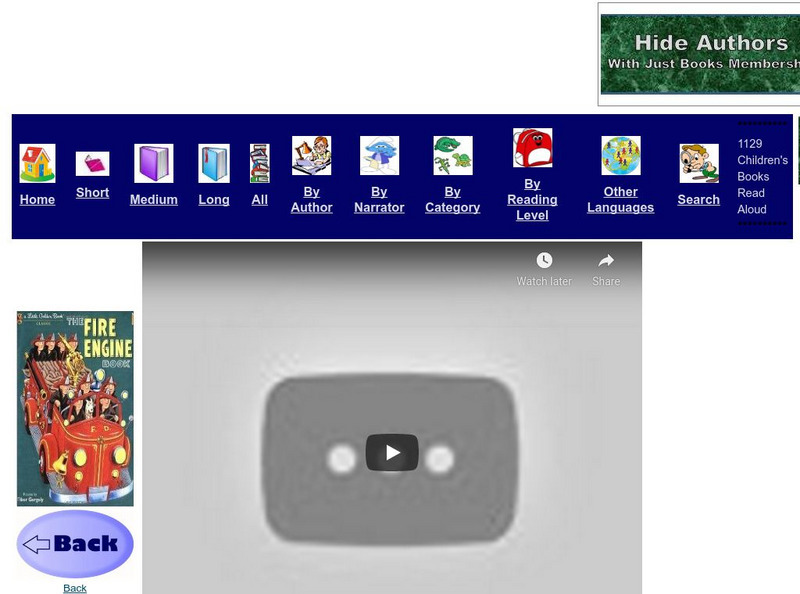Open the Long books link
Viewport: 800px width, 594px height.
point(214,200)
